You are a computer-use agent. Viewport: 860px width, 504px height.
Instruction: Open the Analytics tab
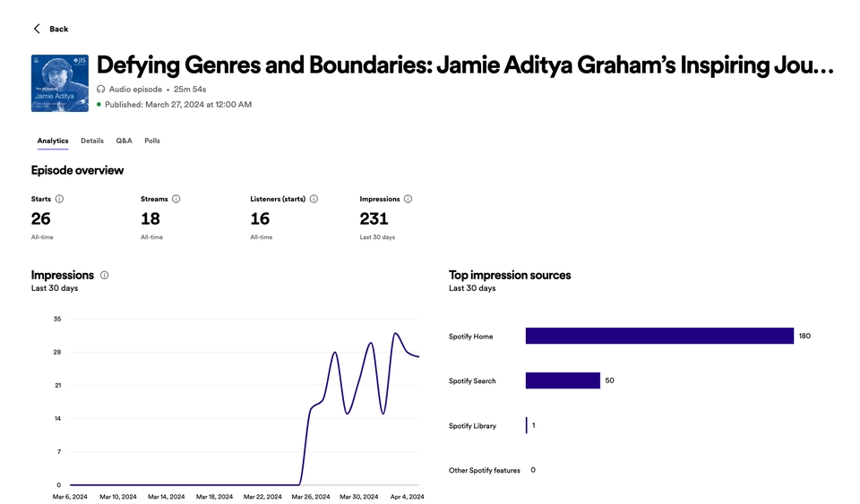tap(53, 141)
